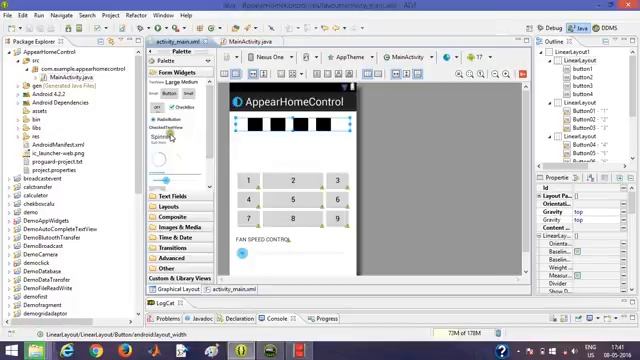Expand the Time & Date palette category
The width and height of the screenshot is (640, 360).
pyautogui.click(x=180, y=237)
